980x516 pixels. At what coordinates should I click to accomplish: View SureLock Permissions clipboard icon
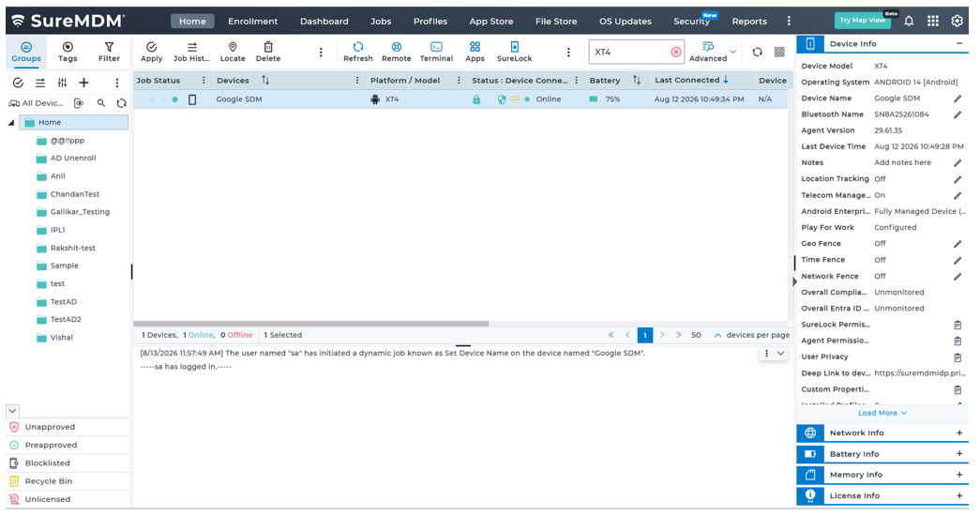coord(957,325)
